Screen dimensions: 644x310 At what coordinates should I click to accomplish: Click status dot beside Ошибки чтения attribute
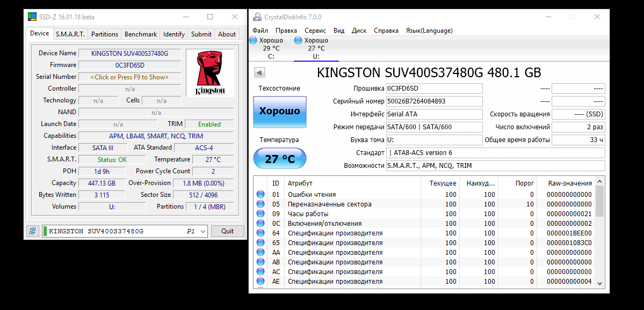260,194
